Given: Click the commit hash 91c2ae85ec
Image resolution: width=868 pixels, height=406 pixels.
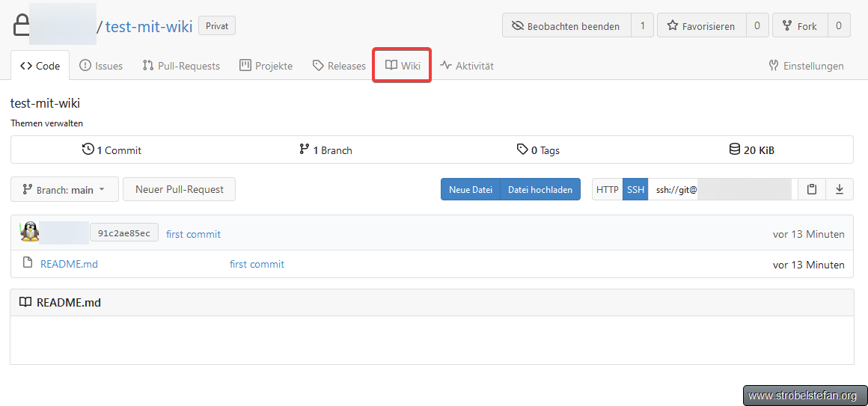Looking at the screenshot, I should [x=123, y=233].
